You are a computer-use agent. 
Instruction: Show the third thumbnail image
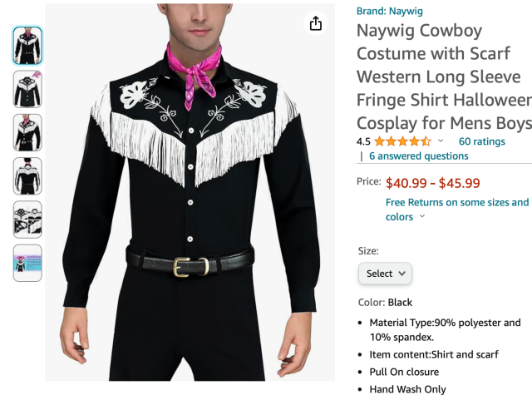point(27,132)
